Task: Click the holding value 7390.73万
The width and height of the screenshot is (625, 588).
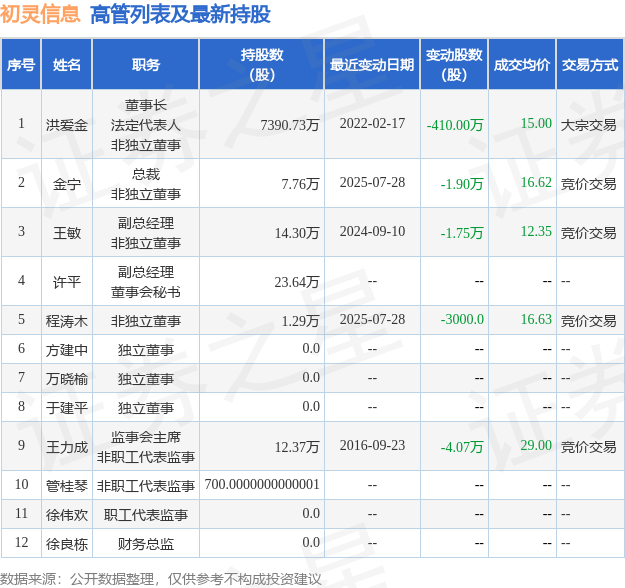Action: (290, 125)
